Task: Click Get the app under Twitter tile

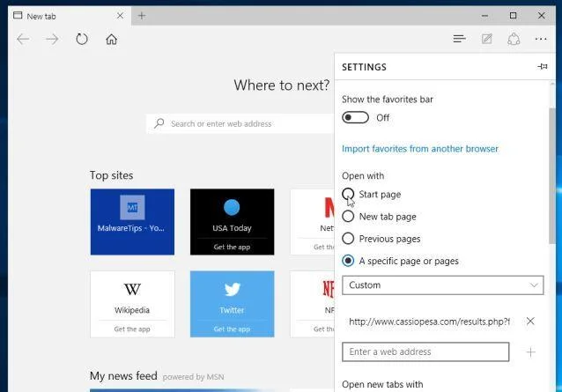Action: [232, 329]
